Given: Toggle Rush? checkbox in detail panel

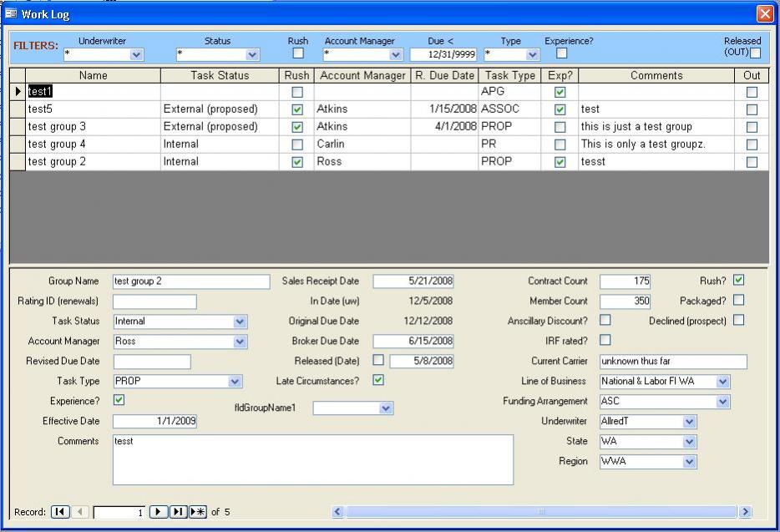Looking at the screenshot, I should [739, 280].
